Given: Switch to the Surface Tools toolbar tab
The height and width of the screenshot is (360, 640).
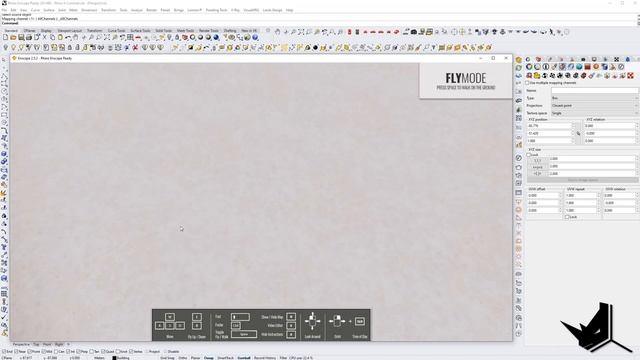Looking at the screenshot, I should [x=140, y=31].
